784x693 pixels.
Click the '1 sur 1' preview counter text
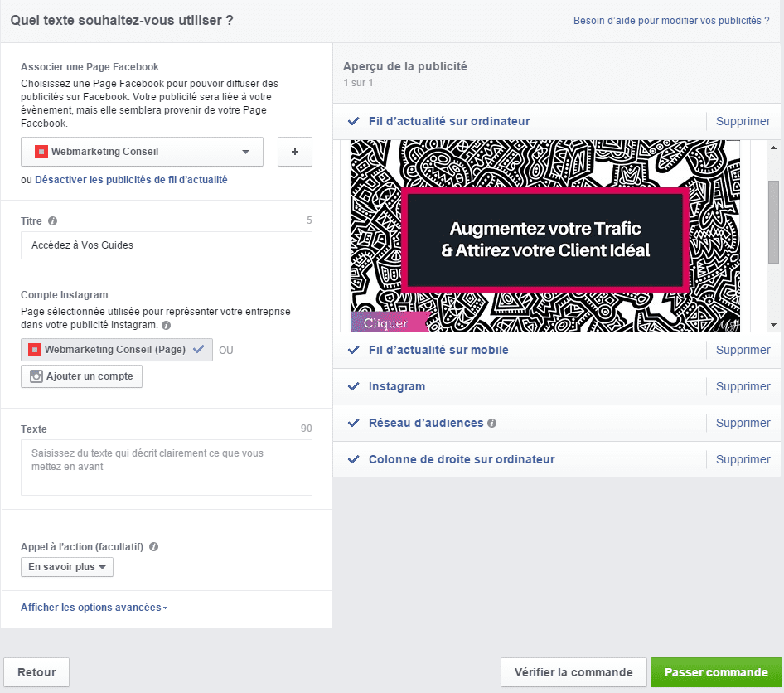point(358,83)
